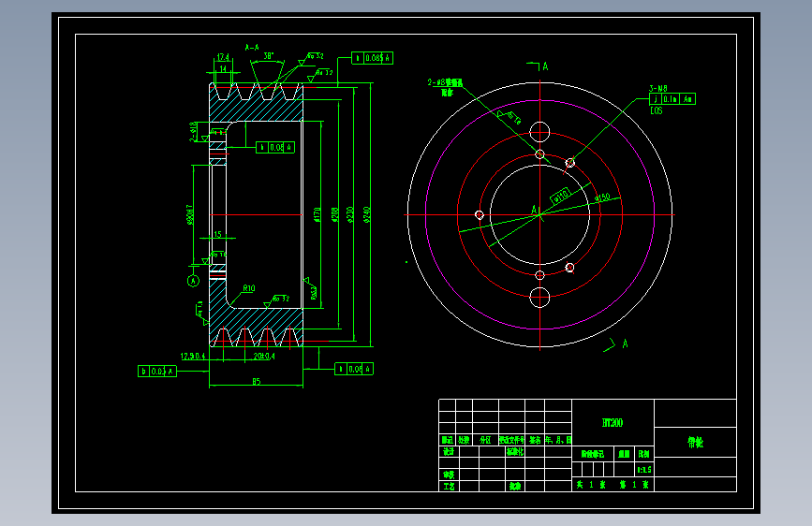Click the '分区' column header
This screenshot has width=812, height=526.
485,440
